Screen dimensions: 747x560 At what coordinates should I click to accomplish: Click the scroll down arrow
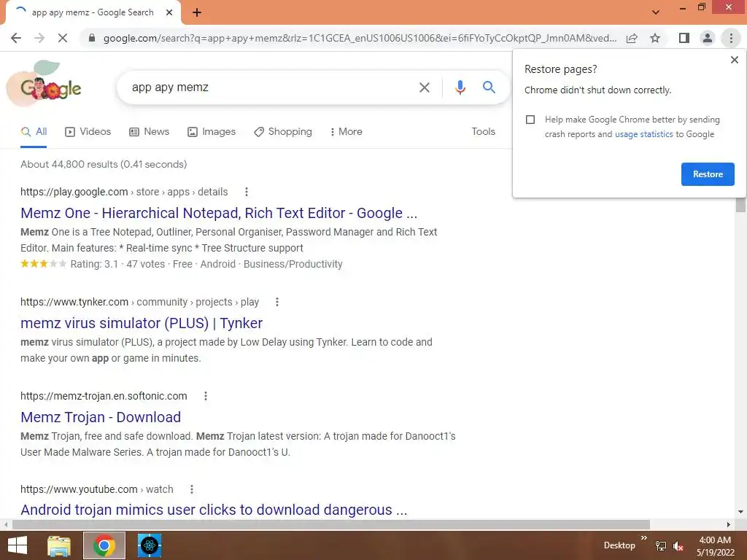pyautogui.click(x=740, y=512)
